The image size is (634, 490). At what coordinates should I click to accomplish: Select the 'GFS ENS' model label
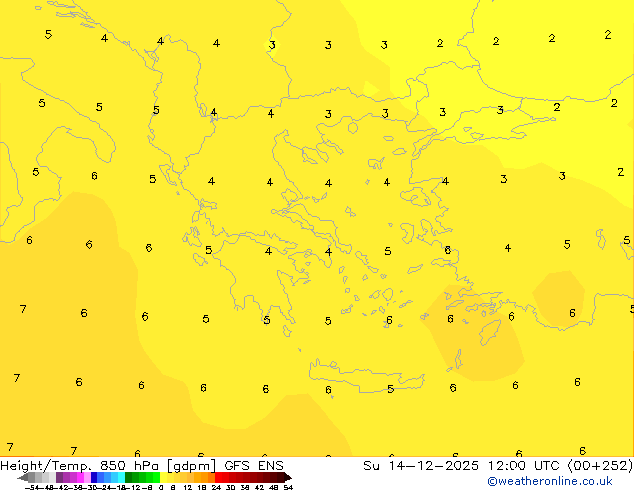click(254, 466)
